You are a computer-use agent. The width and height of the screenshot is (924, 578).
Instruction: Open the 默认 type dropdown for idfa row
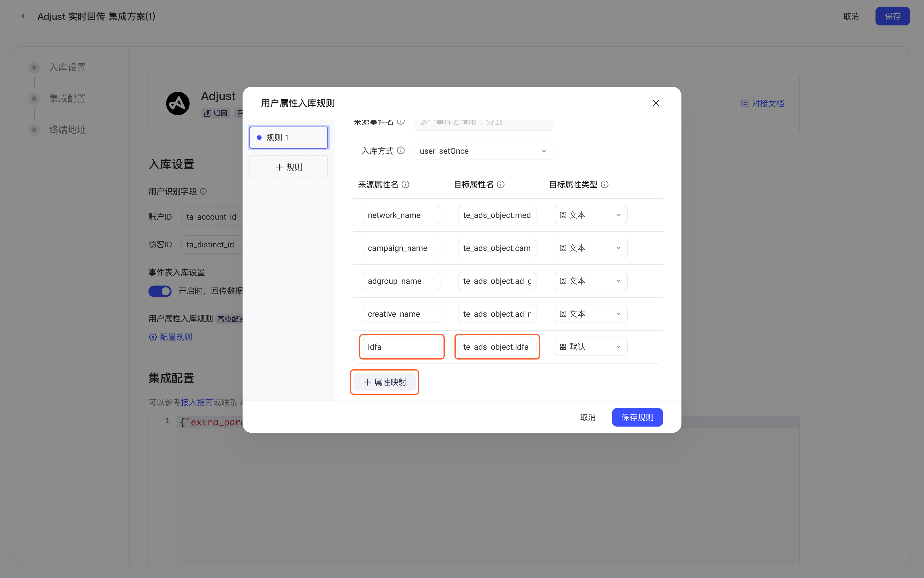point(590,346)
